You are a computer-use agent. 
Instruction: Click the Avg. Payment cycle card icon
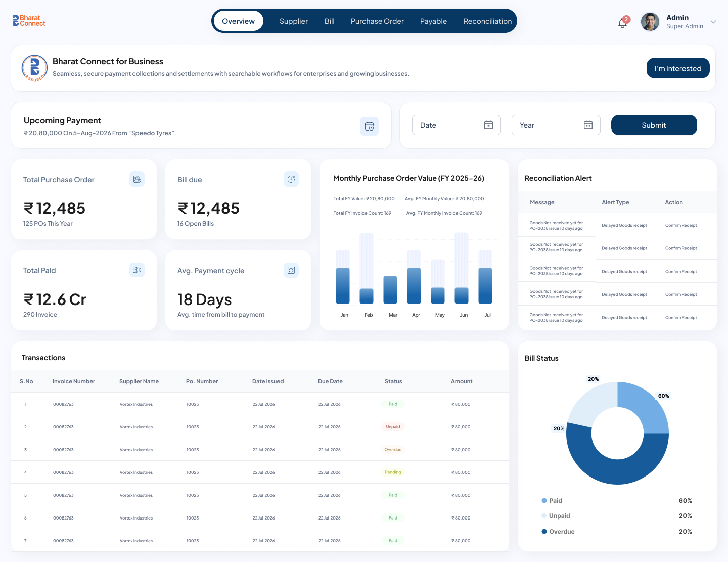tap(291, 270)
